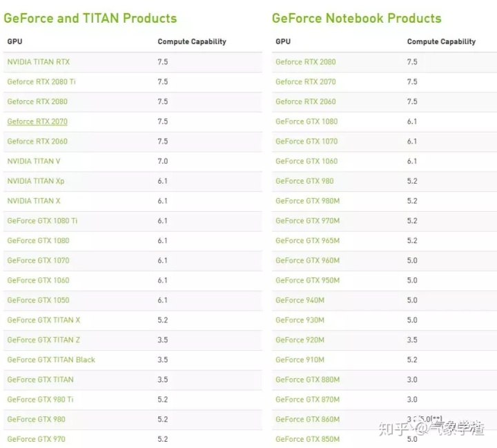The width and height of the screenshot is (497, 448).
Task: Open the NVIDIA TITAN RTX link
Action: 39,62
